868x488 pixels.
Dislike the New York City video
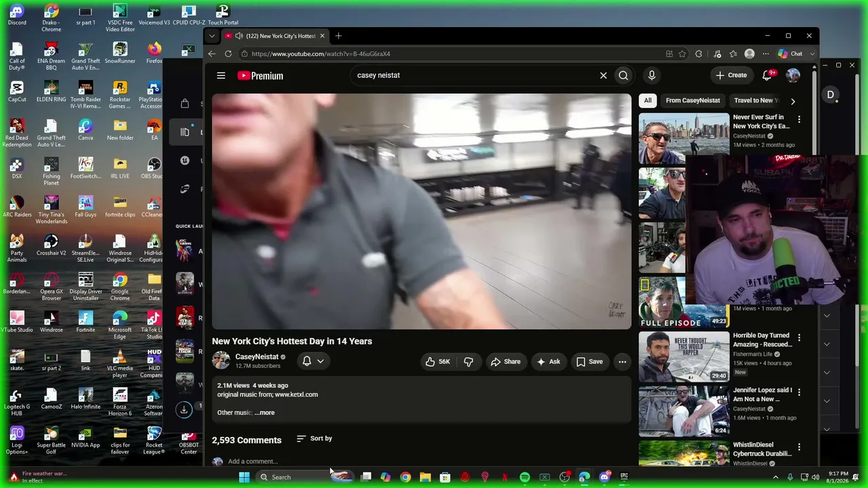pos(469,362)
